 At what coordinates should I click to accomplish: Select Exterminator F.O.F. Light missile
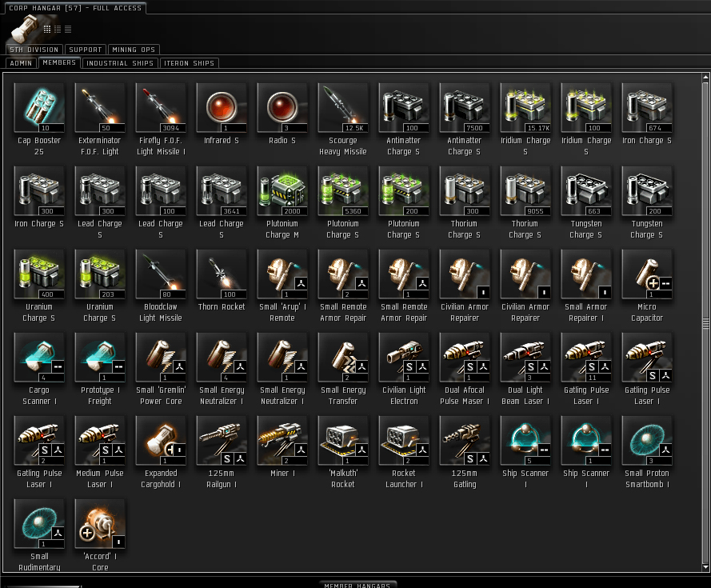click(100, 108)
